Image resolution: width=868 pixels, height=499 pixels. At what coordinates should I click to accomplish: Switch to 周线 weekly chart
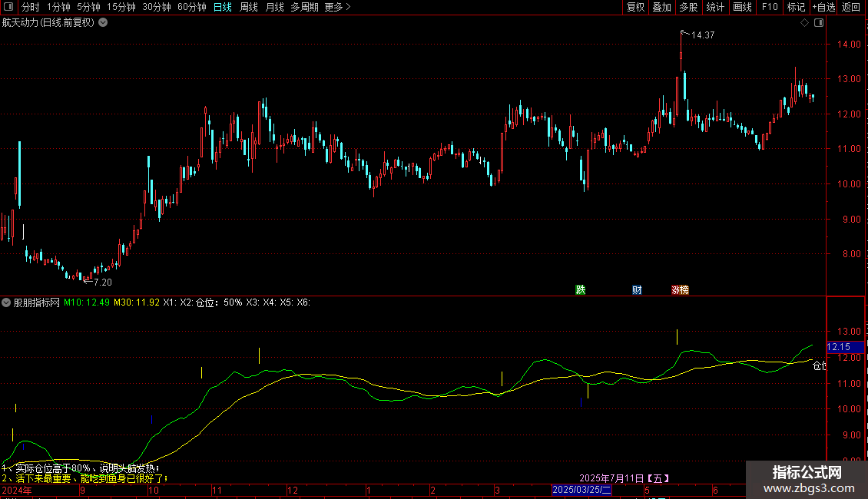click(x=249, y=7)
